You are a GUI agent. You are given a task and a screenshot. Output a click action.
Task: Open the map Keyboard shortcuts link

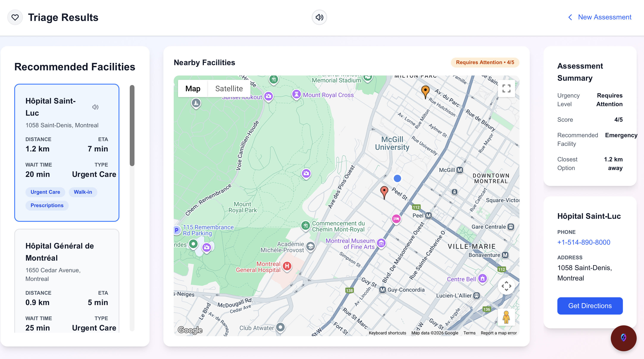387,333
